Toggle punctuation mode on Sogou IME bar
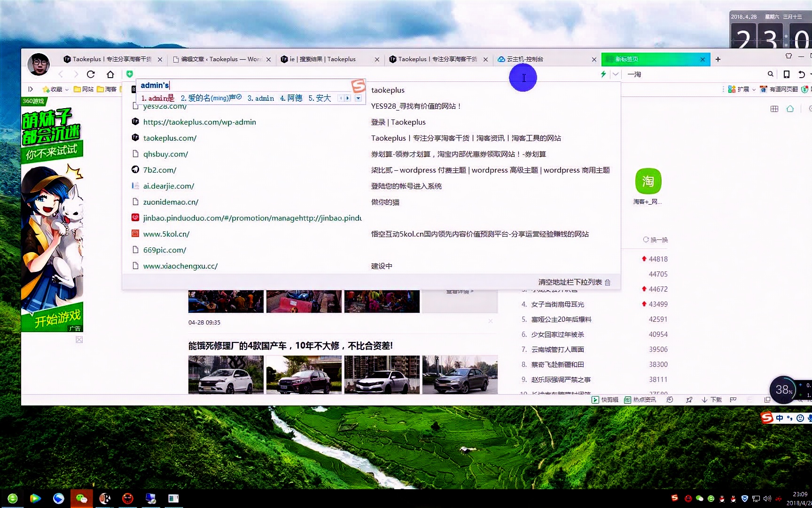The height and width of the screenshot is (508, 812). point(790,418)
